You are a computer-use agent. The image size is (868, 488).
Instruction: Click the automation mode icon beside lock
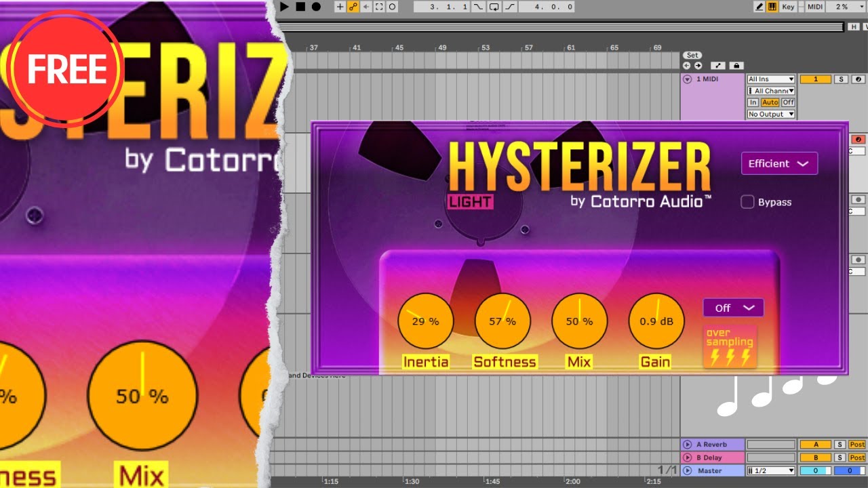click(x=718, y=66)
